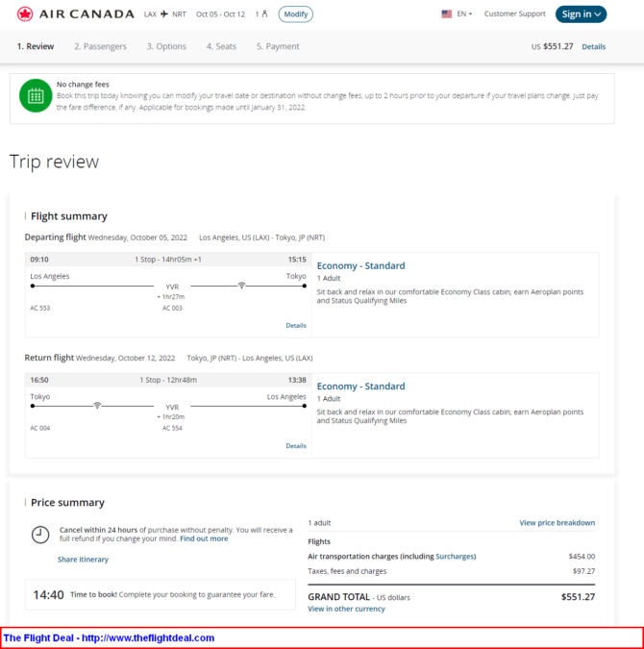Click the $97.27 taxes amount
Viewport: 644px width, 649px height.
(x=584, y=571)
